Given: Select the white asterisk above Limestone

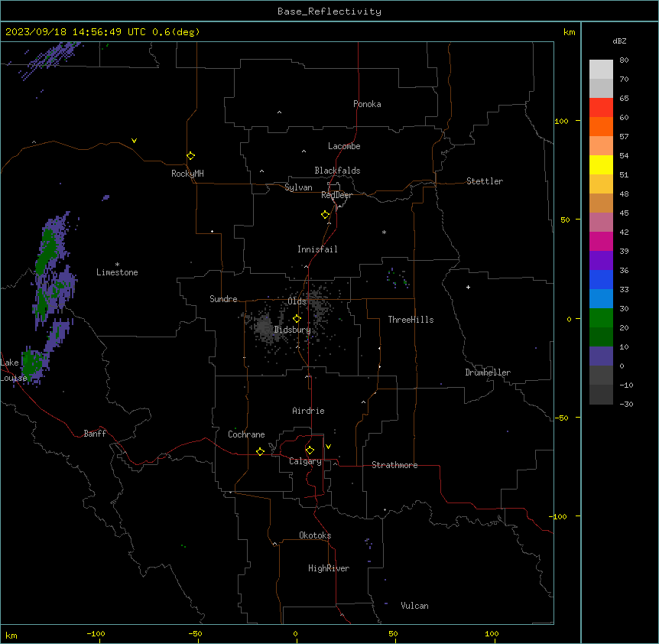Looking at the screenshot, I should pos(117,265).
